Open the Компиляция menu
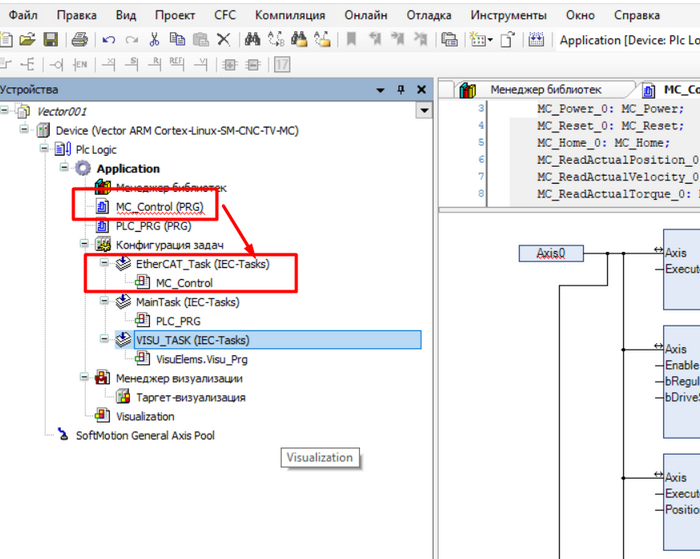 pos(289,15)
